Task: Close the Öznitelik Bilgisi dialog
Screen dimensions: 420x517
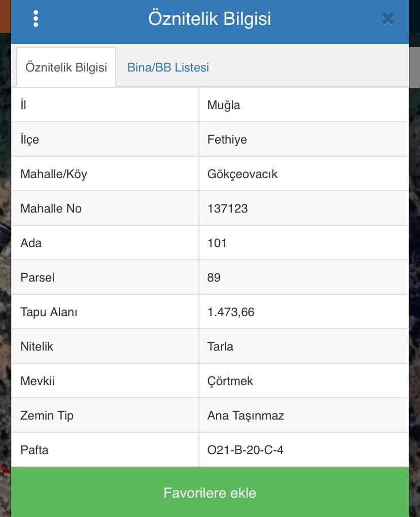Action: pos(388,19)
